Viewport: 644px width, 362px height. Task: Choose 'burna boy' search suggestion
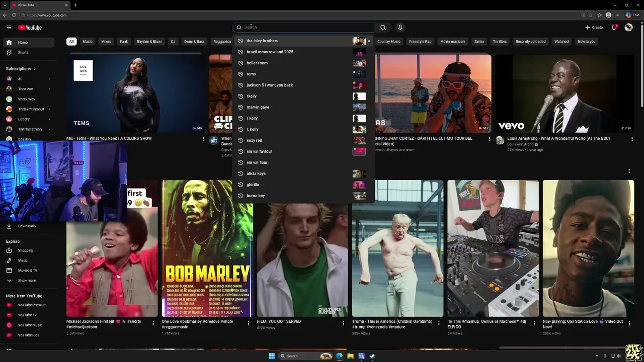304,196
